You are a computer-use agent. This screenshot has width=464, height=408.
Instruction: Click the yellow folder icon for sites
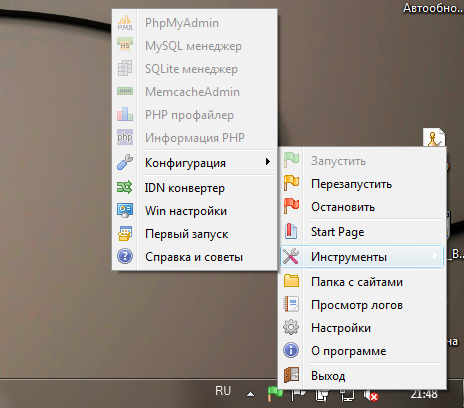[291, 281]
